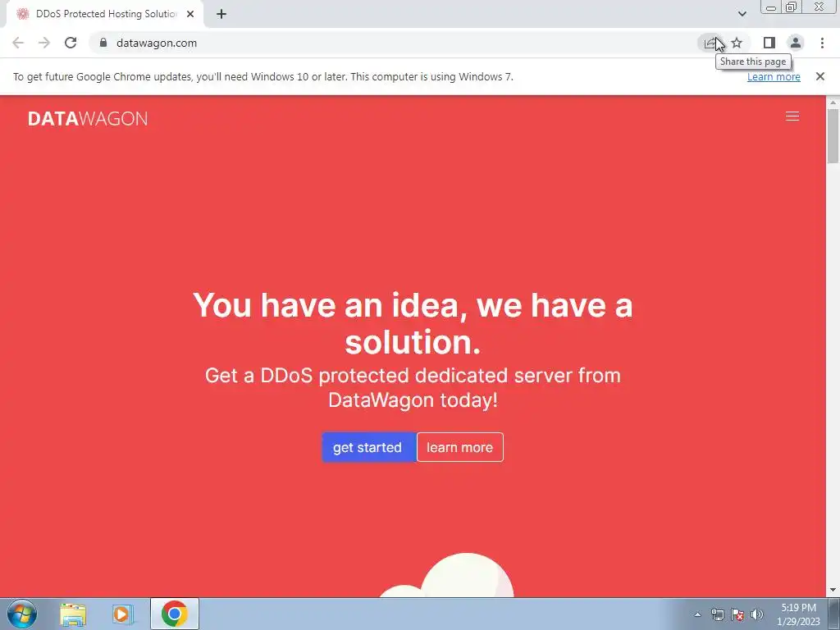Click the Share this page icon

pyautogui.click(x=710, y=43)
